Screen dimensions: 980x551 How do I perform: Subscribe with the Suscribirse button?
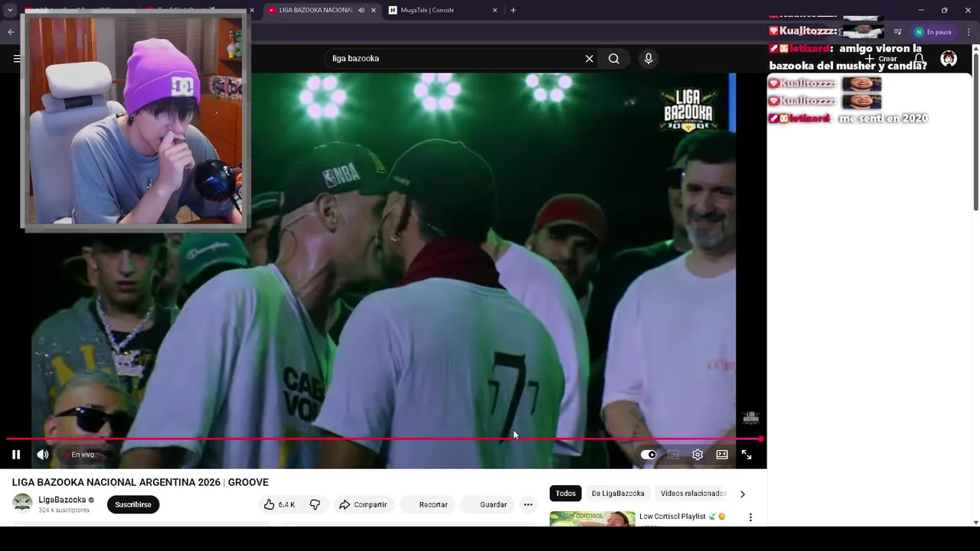click(133, 504)
